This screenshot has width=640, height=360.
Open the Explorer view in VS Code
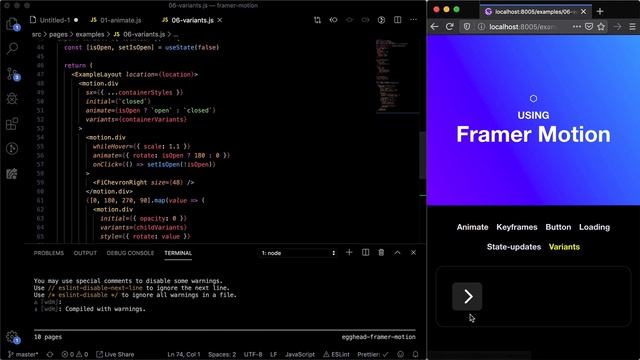click(12, 23)
